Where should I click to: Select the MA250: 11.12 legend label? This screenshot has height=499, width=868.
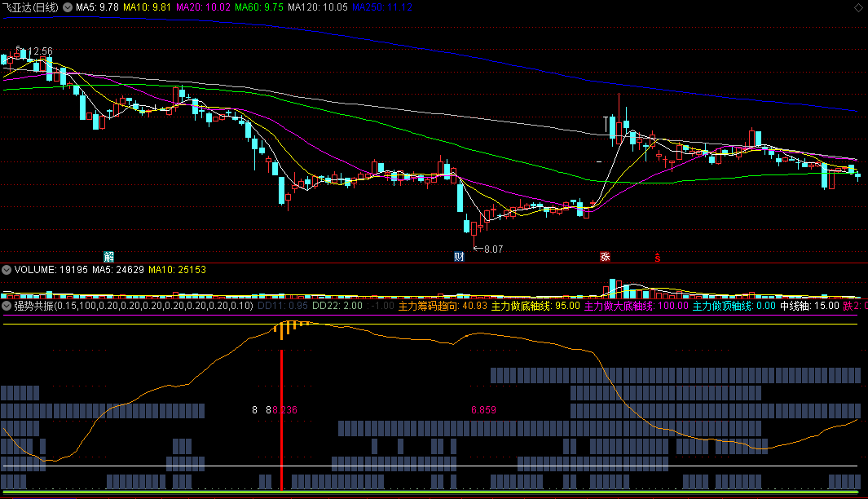382,7
